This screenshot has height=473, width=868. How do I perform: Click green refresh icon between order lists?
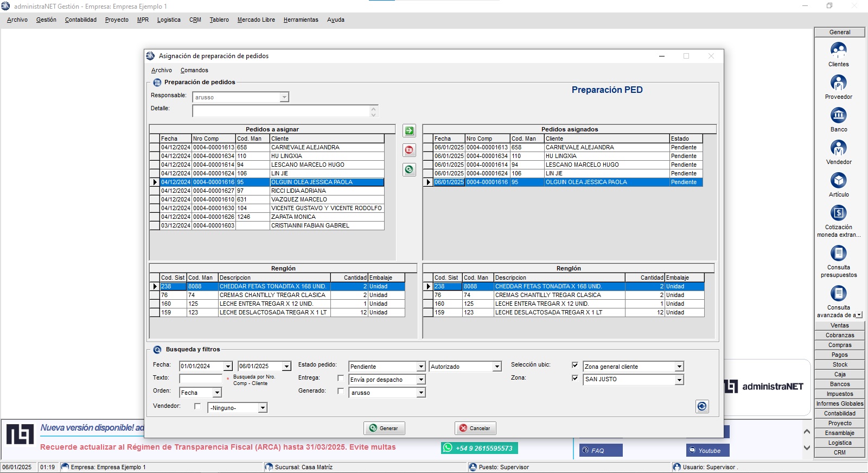[409, 169]
